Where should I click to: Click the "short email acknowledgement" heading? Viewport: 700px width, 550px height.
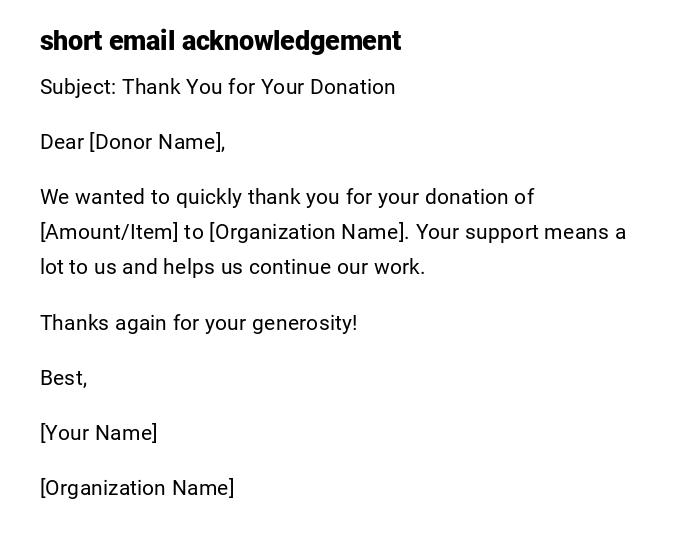tap(220, 41)
